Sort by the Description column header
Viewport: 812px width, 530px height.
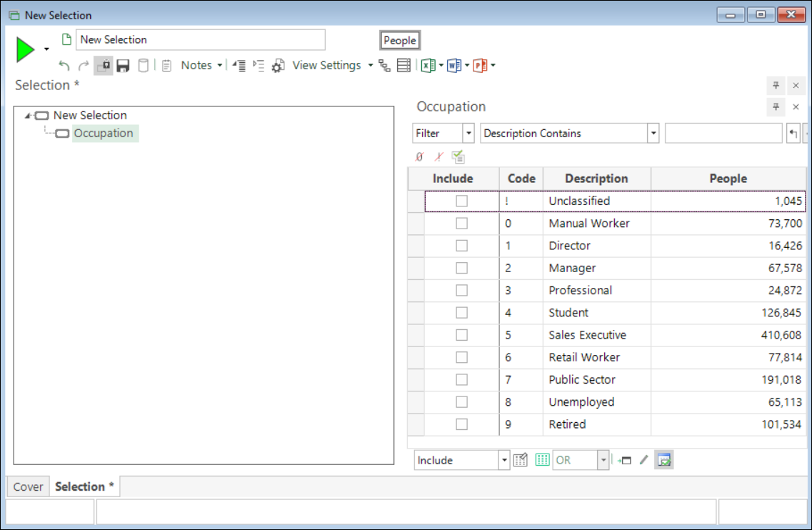[x=596, y=179]
